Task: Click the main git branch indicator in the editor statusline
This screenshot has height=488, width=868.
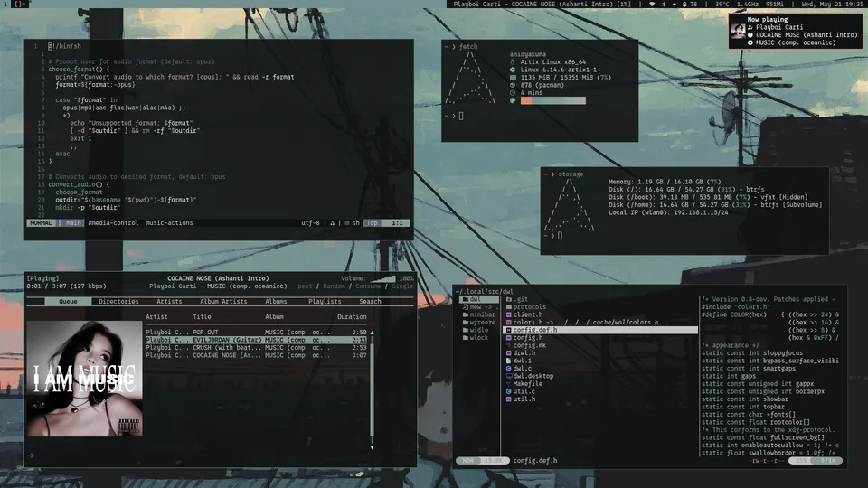Action: click(70, 223)
